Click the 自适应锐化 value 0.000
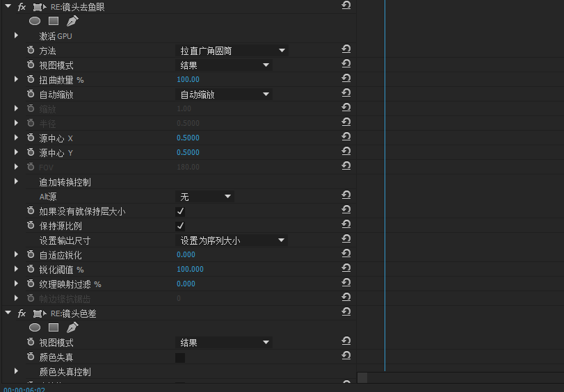Image resolution: width=564 pixels, height=392 pixels. pyautogui.click(x=186, y=254)
